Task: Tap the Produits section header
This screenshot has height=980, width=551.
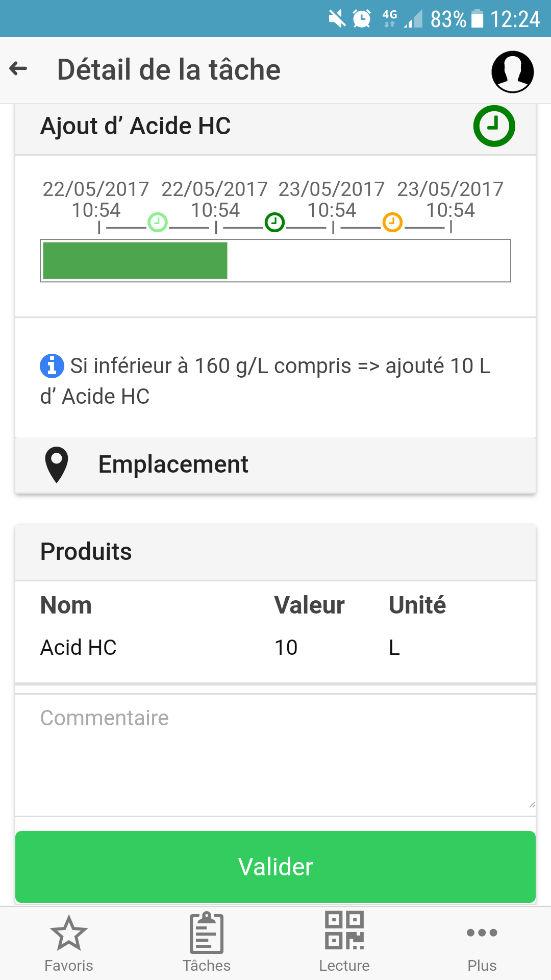Action: 275,552
